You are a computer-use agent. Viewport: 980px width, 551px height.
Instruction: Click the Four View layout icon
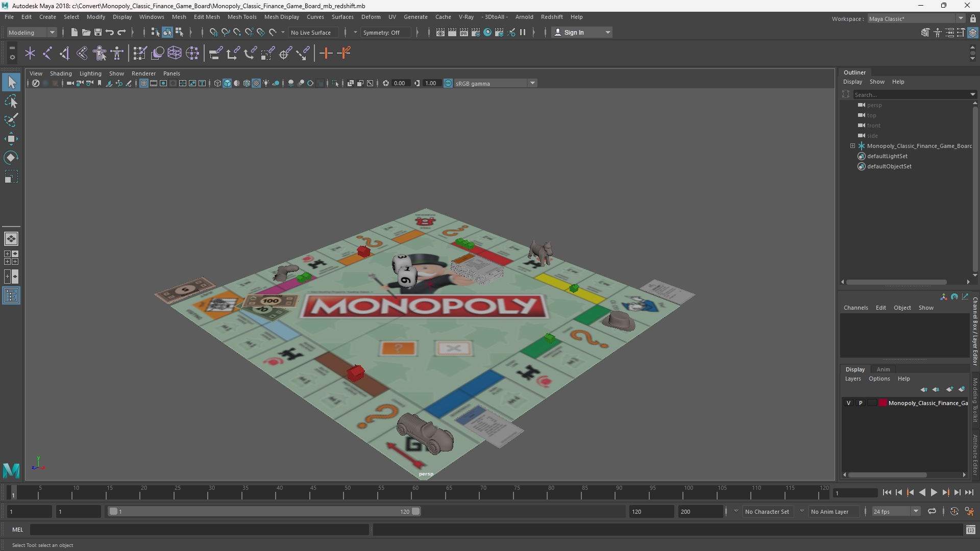coord(11,258)
